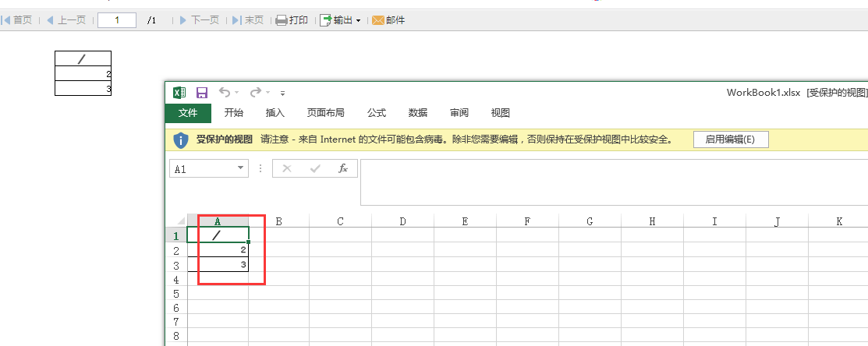Jump to last page (末页)
This screenshot has height=346, width=868.
(247, 20)
